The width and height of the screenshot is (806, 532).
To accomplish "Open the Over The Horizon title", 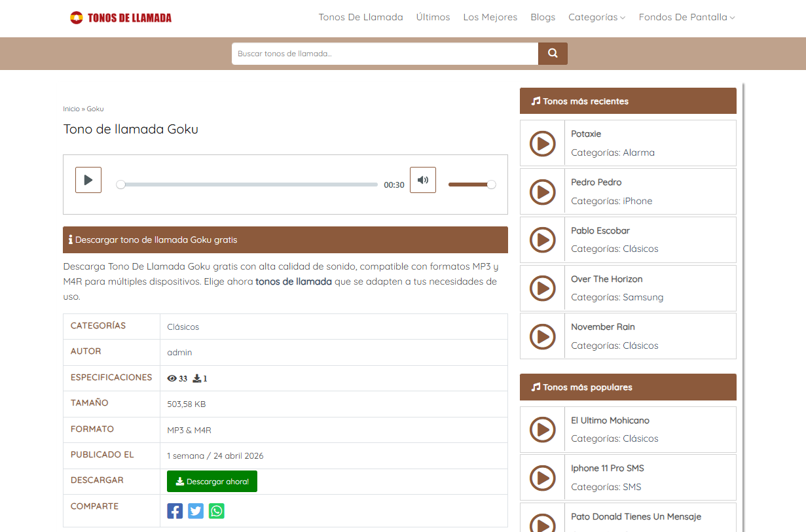I will [x=607, y=279].
